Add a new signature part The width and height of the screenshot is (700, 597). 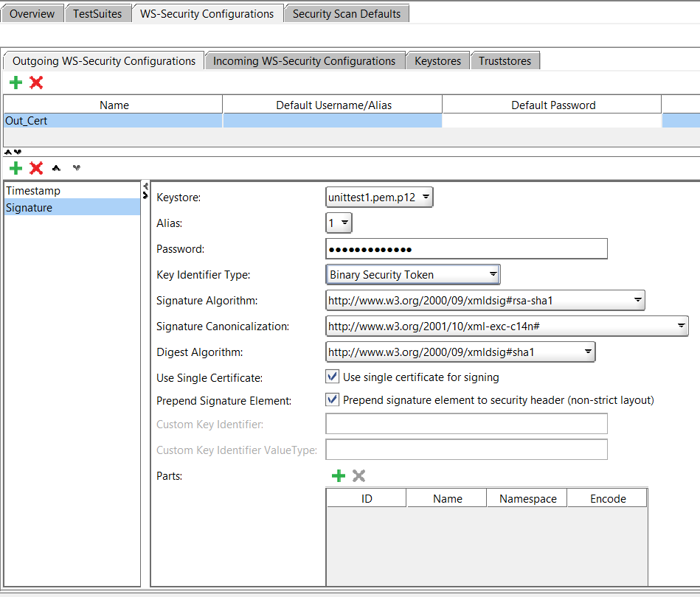(339, 476)
